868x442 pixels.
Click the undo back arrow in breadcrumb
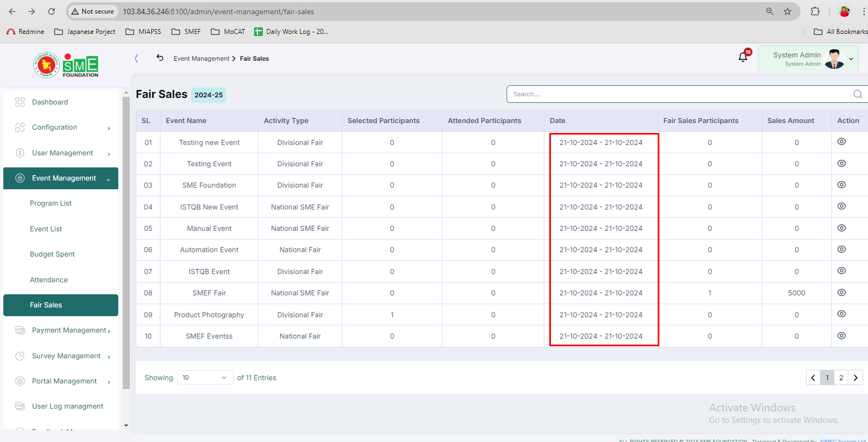160,57
